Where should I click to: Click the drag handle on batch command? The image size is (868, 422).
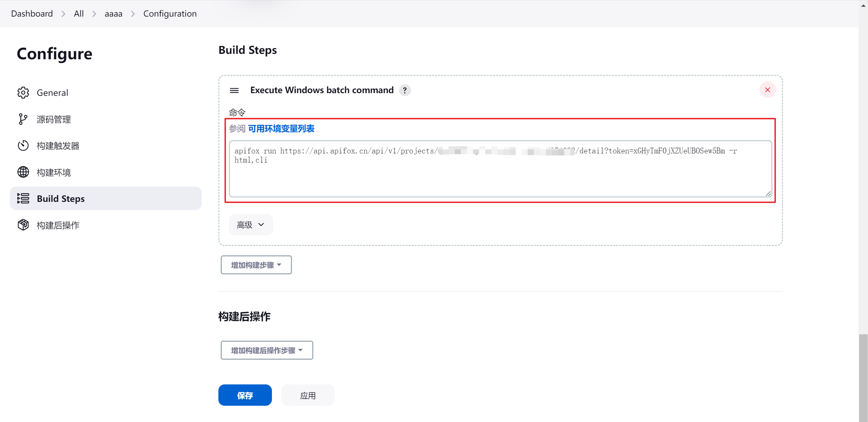pyautogui.click(x=234, y=90)
